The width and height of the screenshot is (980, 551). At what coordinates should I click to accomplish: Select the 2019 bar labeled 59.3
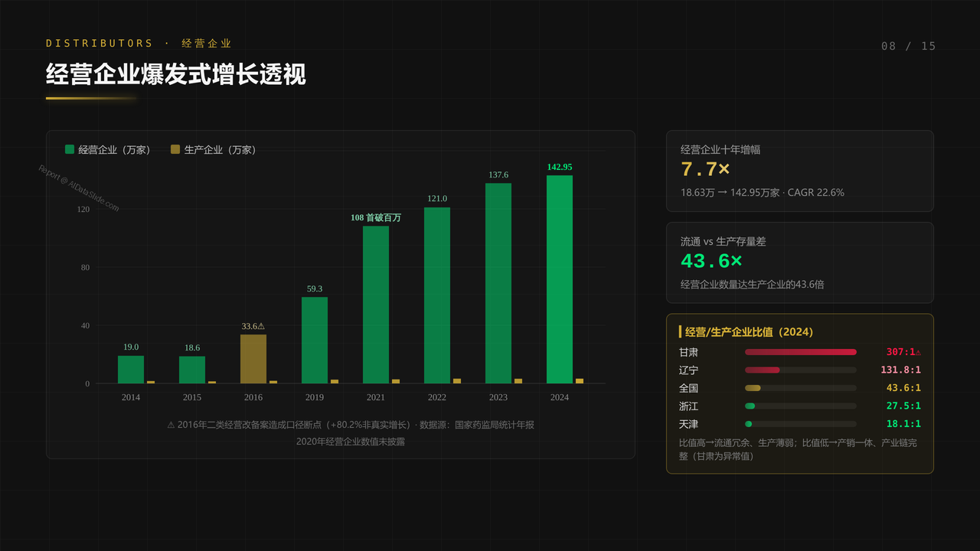(x=315, y=341)
